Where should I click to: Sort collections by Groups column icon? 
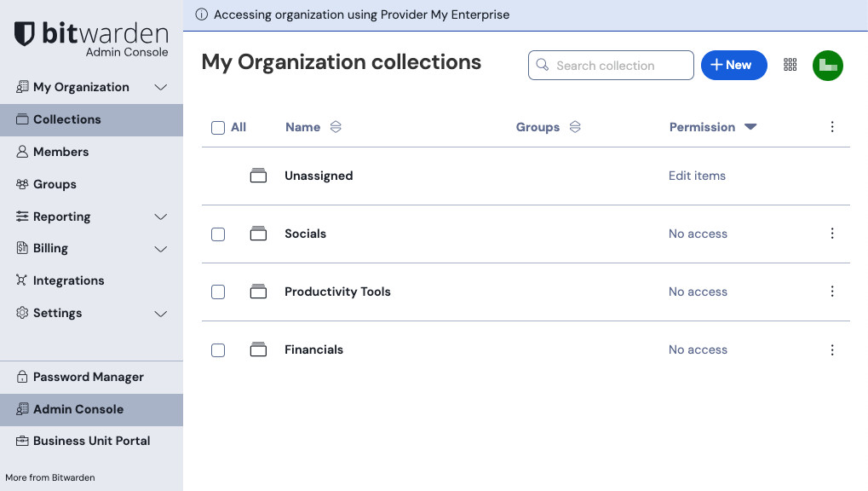click(575, 127)
